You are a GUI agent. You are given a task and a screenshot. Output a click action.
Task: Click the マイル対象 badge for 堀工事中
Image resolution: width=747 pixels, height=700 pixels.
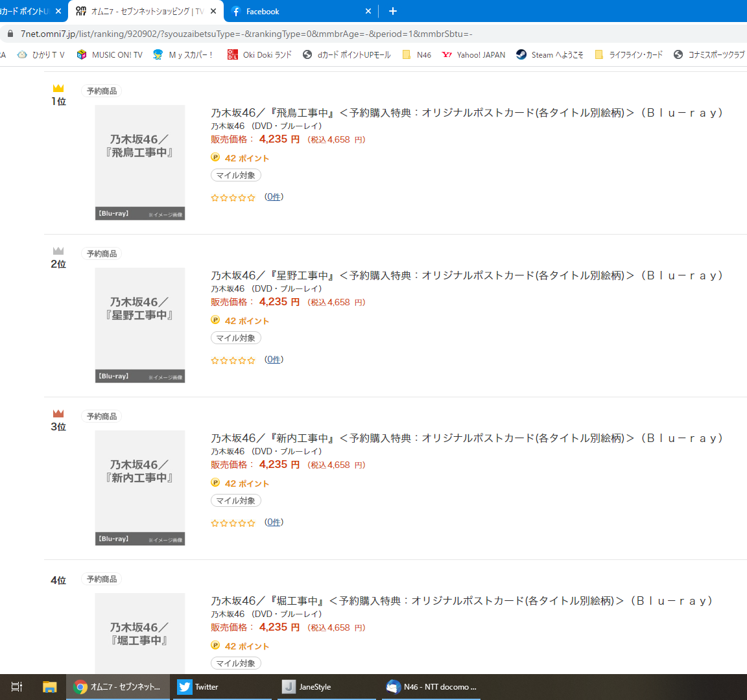click(x=236, y=663)
